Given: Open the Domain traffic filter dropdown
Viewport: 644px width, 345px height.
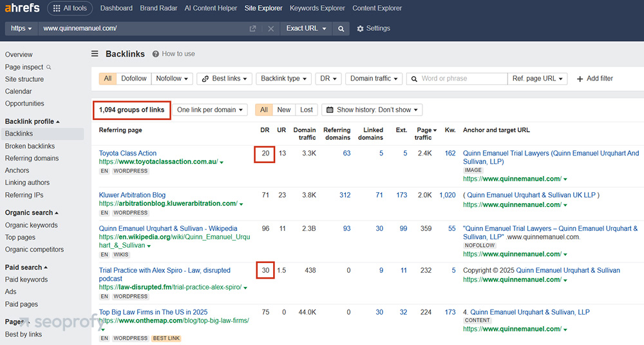Looking at the screenshot, I should [x=374, y=79].
